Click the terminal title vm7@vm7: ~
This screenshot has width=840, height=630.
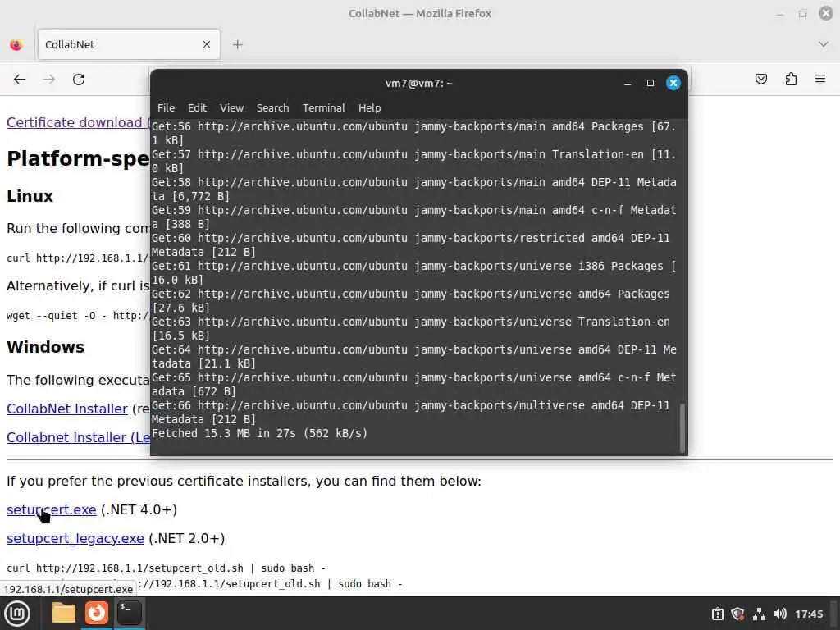tap(419, 83)
